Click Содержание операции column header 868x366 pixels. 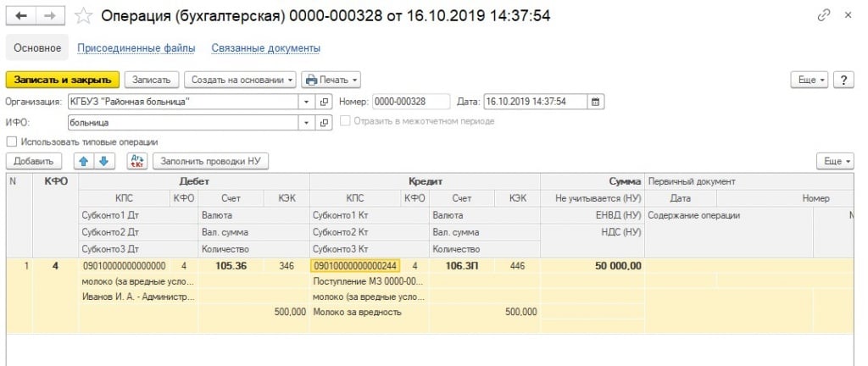(729, 216)
